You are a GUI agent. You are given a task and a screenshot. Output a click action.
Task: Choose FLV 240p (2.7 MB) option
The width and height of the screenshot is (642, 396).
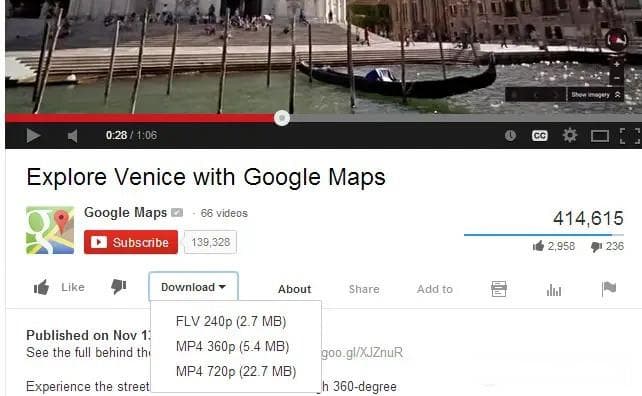(x=231, y=321)
